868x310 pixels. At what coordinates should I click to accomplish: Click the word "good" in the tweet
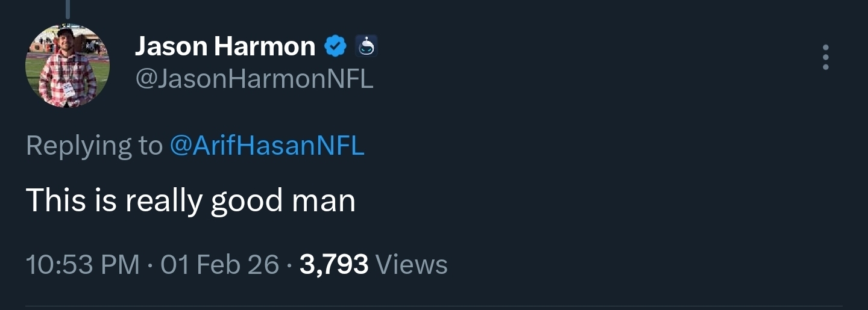click(x=247, y=200)
